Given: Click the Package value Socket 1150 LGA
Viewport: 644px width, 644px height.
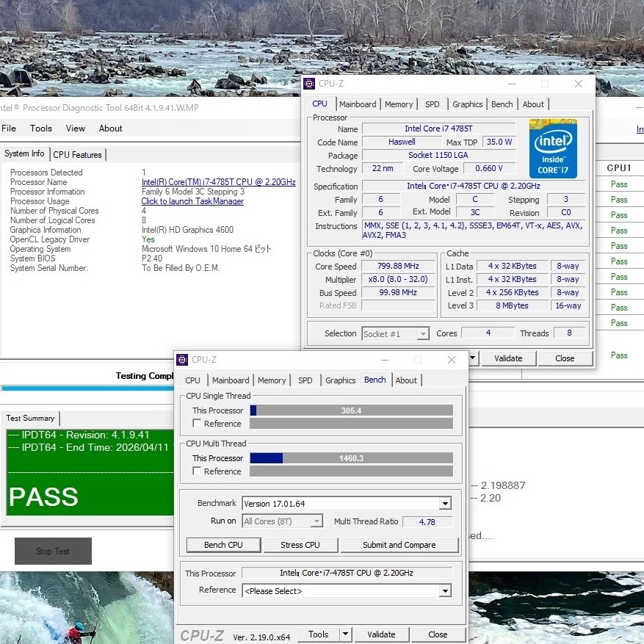Looking at the screenshot, I should (x=438, y=155).
